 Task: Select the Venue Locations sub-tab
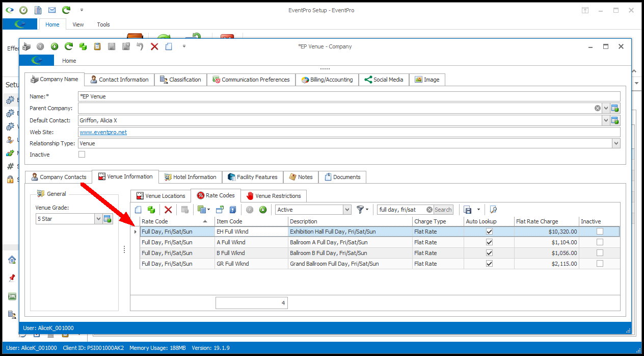(x=160, y=196)
